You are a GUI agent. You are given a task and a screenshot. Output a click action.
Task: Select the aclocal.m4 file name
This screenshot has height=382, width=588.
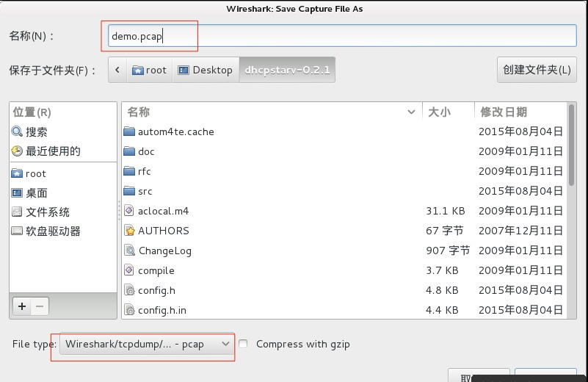(x=163, y=211)
